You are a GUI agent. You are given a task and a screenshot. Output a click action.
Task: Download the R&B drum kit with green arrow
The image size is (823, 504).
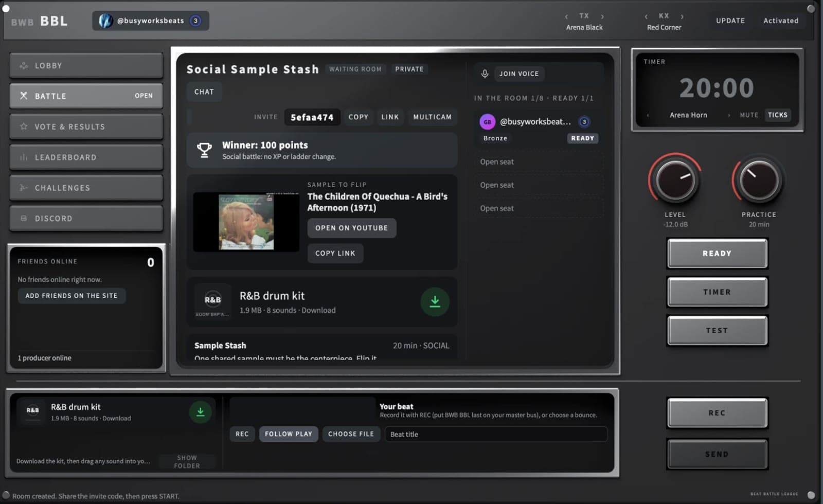tap(435, 302)
